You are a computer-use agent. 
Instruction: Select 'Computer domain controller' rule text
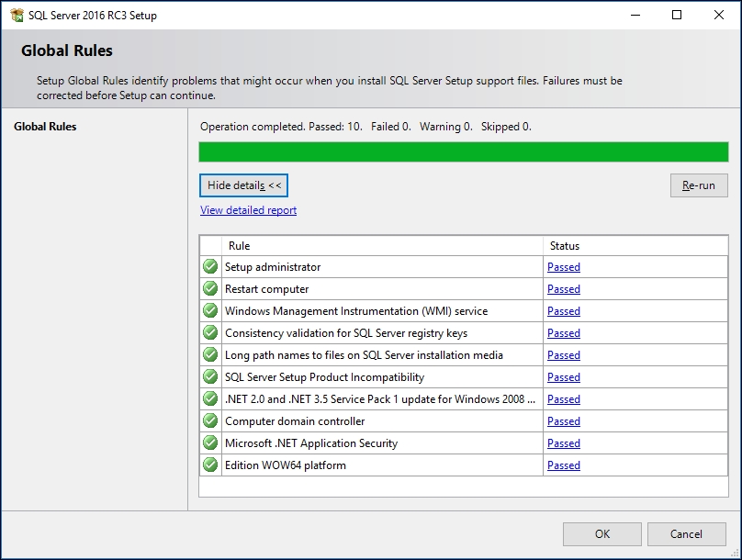coord(295,421)
